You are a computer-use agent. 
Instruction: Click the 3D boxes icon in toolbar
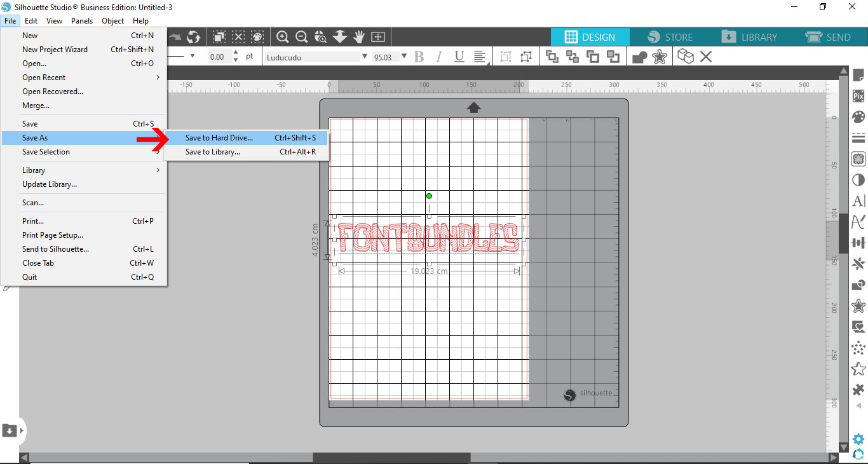coord(686,57)
